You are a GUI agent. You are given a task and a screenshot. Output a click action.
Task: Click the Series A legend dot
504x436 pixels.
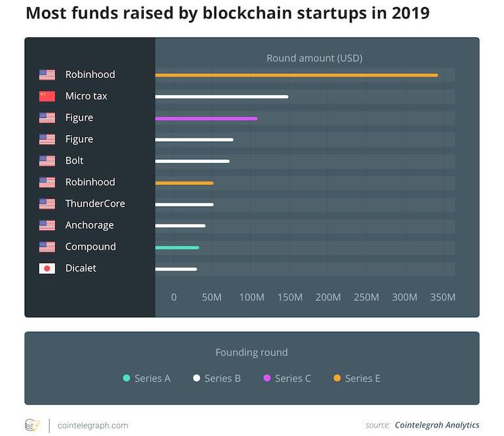[127, 378]
